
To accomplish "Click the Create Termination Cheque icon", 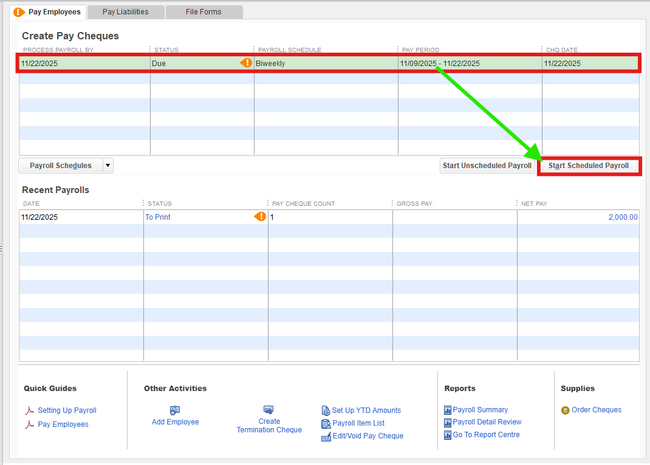I will click(x=269, y=410).
